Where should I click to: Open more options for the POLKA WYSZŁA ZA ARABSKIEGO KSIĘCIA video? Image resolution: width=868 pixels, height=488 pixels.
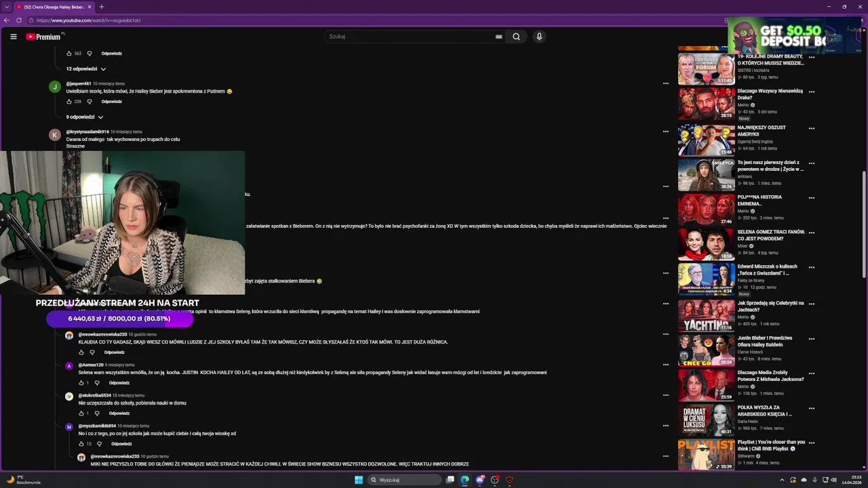click(x=812, y=409)
